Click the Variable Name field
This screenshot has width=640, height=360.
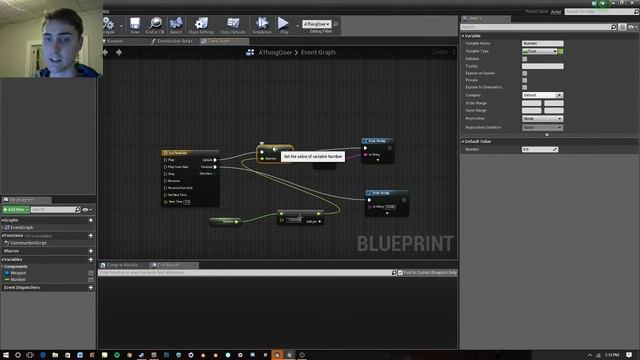542,43
